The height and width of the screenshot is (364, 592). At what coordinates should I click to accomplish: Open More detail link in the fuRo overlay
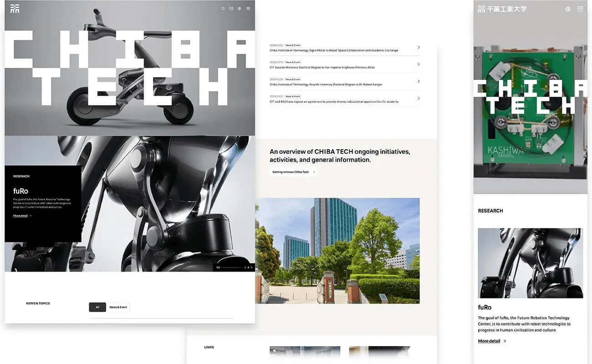point(21,215)
